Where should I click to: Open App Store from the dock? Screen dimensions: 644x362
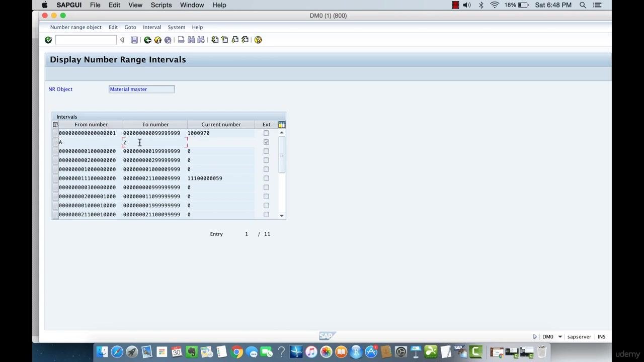pos(371,351)
